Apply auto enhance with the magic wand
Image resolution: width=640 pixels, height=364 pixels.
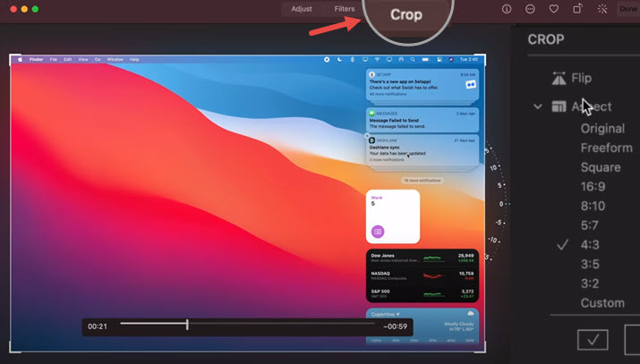602,9
